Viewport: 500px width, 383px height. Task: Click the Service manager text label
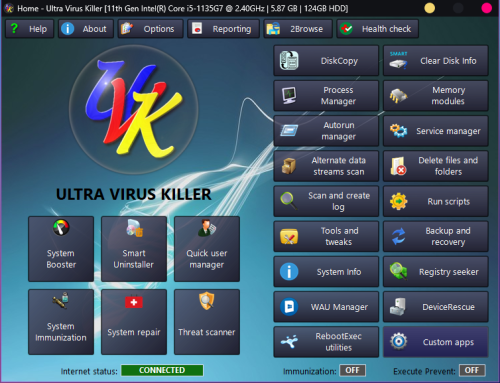point(448,131)
